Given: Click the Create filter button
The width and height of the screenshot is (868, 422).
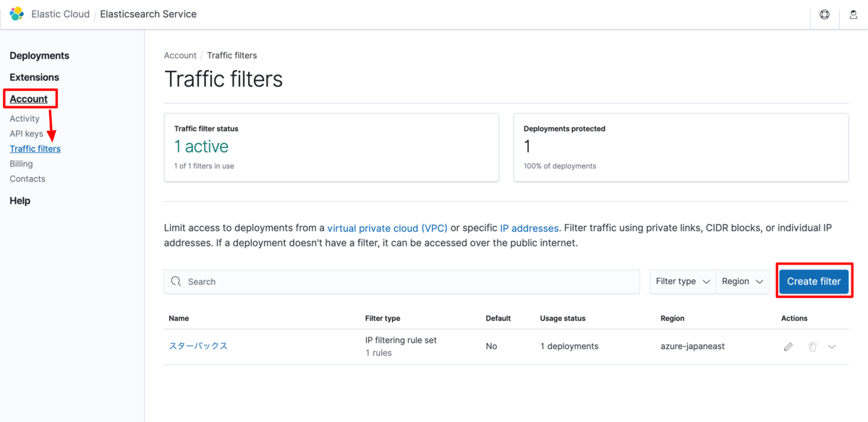Looking at the screenshot, I should (814, 281).
